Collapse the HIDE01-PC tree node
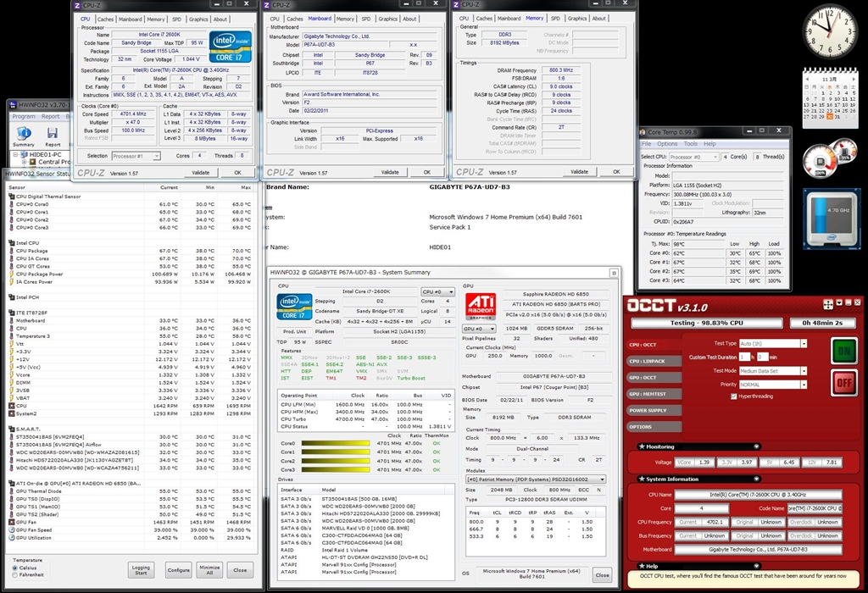This screenshot has height=593, width=868. pyautogui.click(x=16, y=154)
